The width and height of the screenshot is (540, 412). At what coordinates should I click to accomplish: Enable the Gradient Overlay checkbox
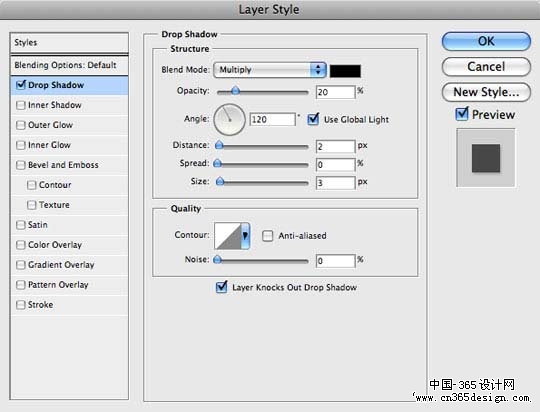point(21,265)
